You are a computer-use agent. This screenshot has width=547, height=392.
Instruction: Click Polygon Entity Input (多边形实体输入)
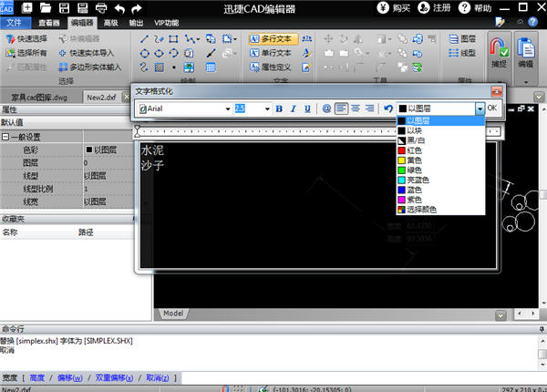coord(89,67)
